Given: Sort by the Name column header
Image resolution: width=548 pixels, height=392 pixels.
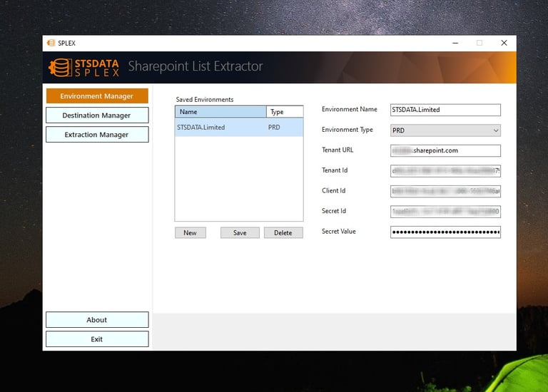Looking at the screenshot, I should 220,112.
